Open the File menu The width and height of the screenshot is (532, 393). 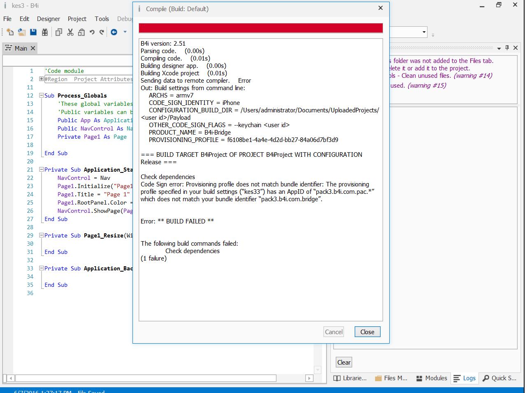7,19
